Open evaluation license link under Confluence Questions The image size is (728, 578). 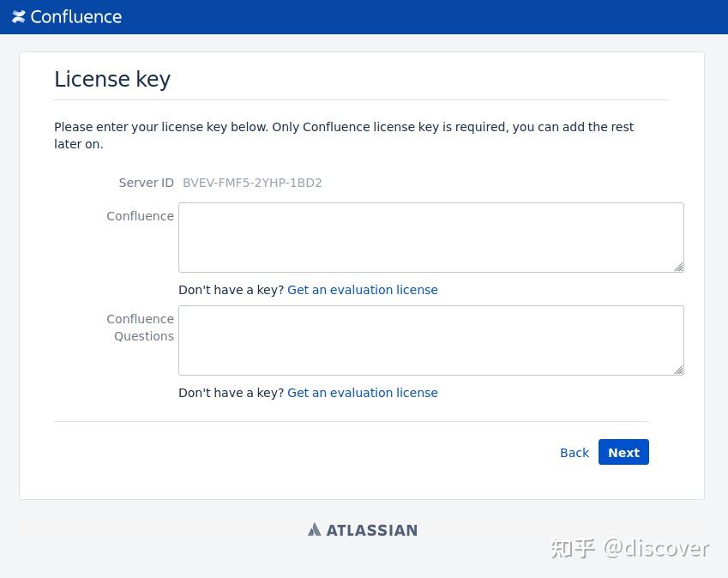[x=362, y=393]
